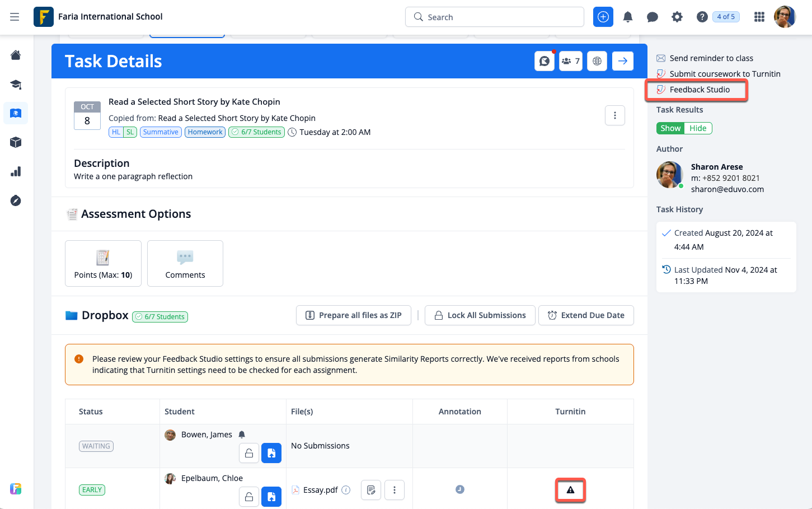Toggle Task Results to Show
812x509 pixels.
tap(670, 128)
